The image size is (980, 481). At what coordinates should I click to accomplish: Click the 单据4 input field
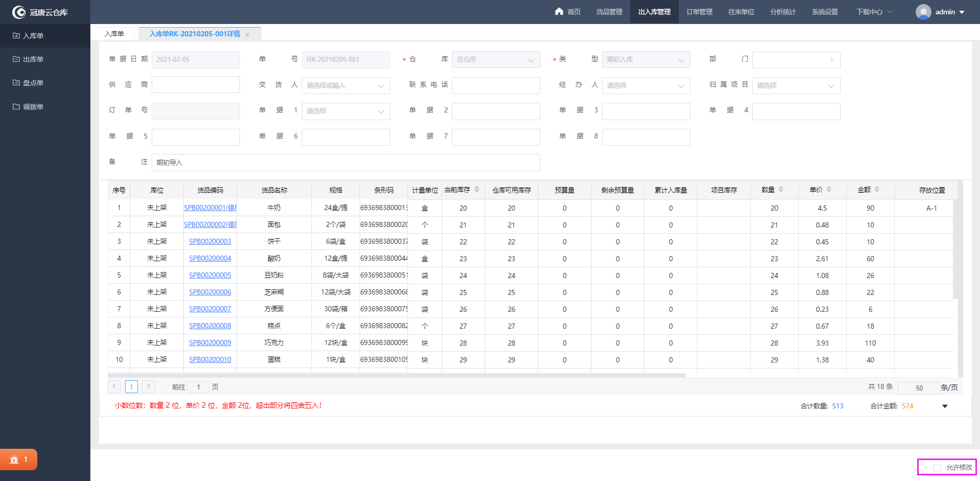tap(796, 111)
